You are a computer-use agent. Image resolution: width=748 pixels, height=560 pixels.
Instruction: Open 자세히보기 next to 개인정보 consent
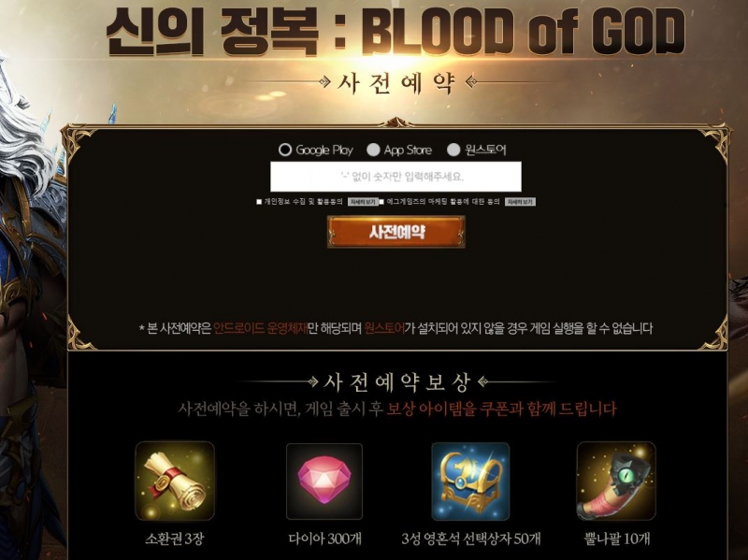click(363, 202)
